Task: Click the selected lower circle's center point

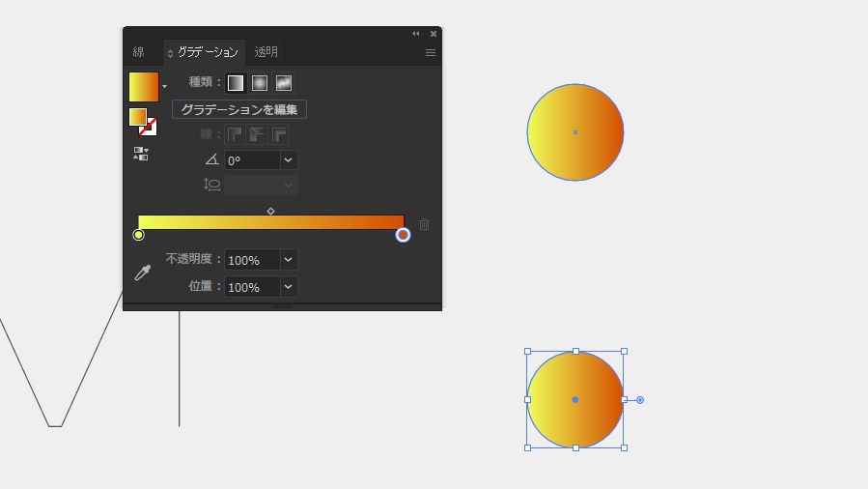Action: (575, 399)
